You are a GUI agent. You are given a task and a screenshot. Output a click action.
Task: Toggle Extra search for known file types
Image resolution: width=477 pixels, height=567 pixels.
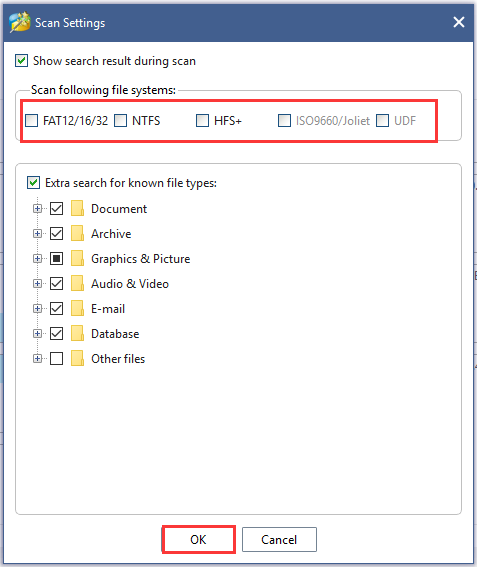coord(33,182)
